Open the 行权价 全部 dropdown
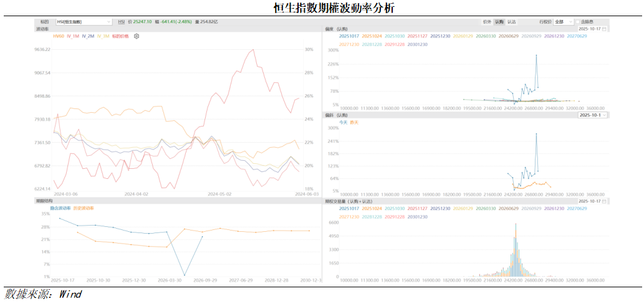Image resolution: width=644 pixels, height=306 pixels. coord(562,22)
